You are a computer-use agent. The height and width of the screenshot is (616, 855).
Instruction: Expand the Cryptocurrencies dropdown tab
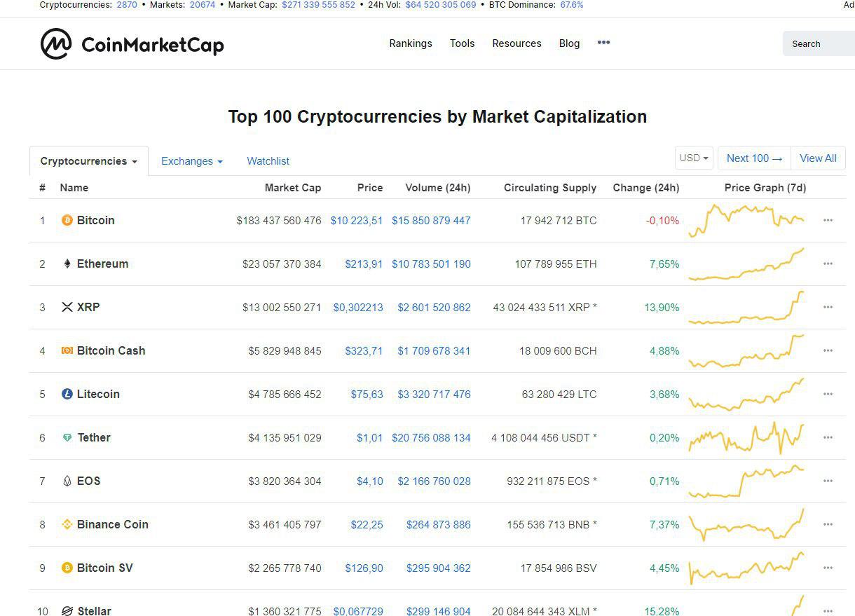pos(88,161)
